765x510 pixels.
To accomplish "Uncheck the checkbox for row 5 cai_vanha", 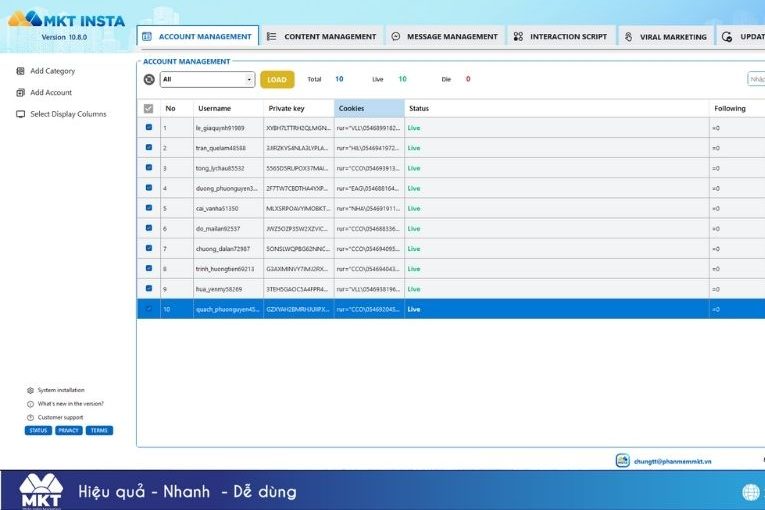I will tap(149, 208).
